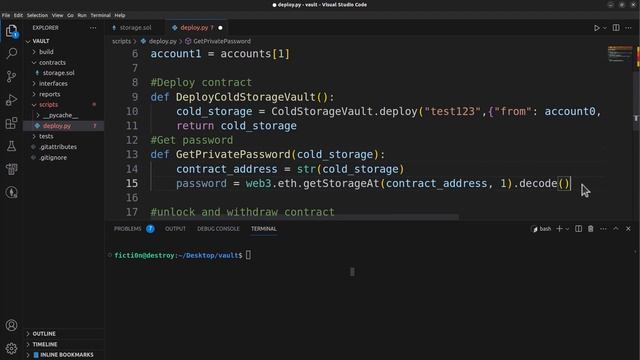This screenshot has height=360, width=640.
Task: Open the Help menu
Action: (x=120, y=15)
